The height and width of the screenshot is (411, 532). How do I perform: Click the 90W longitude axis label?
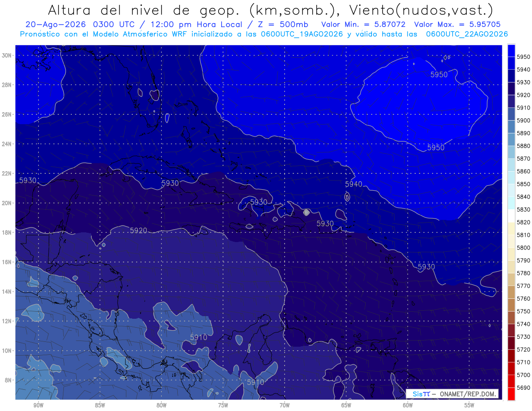pos(38,405)
